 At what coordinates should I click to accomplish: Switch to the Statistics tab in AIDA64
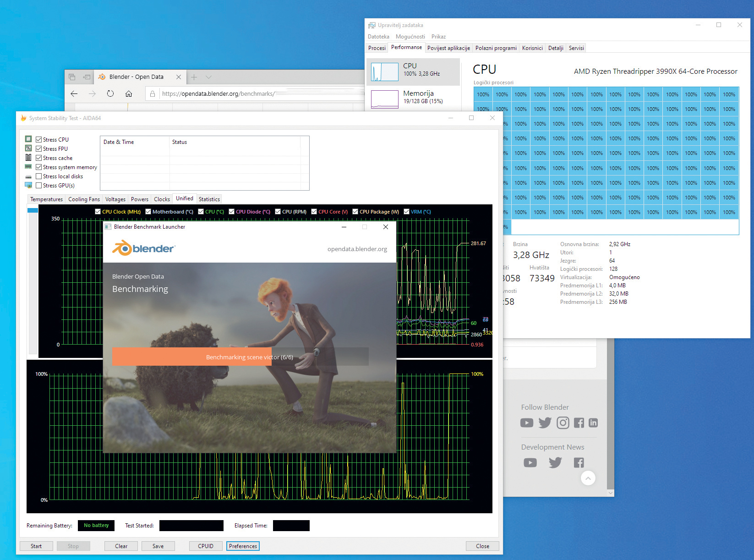209,199
